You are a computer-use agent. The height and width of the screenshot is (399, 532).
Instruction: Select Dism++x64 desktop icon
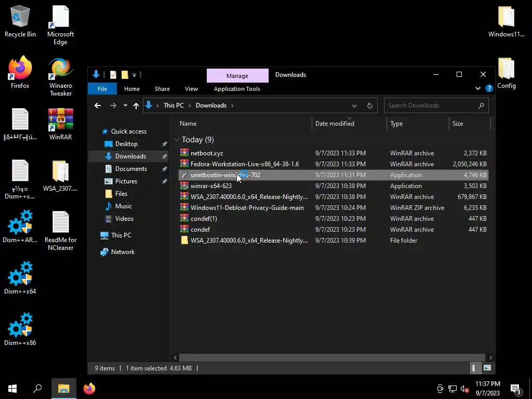tap(20, 278)
